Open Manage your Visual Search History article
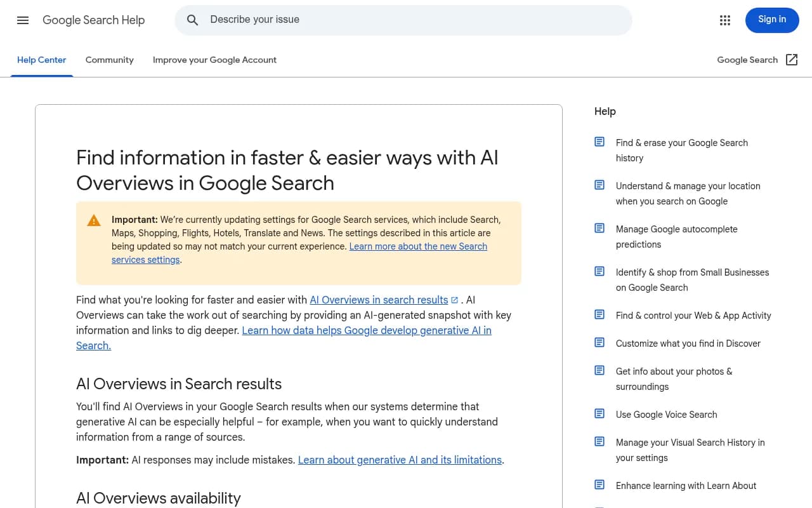The image size is (812, 508). click(x=690, y=450)
